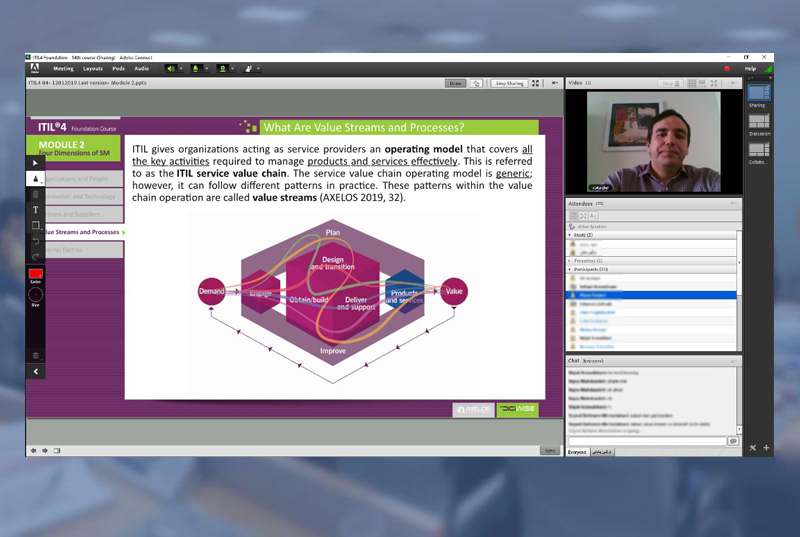Image resolution: width=800 pixels, height=537 pixels.
Task: Click the Adobe logo icon
Action: 35,68
